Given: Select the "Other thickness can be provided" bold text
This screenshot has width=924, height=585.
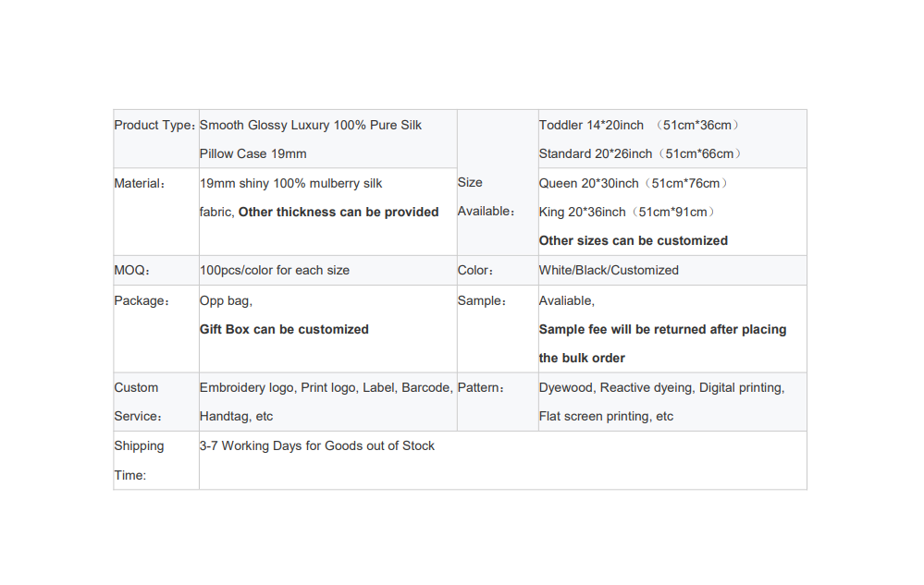Looking at the screenshot, I should click(339, 213).
